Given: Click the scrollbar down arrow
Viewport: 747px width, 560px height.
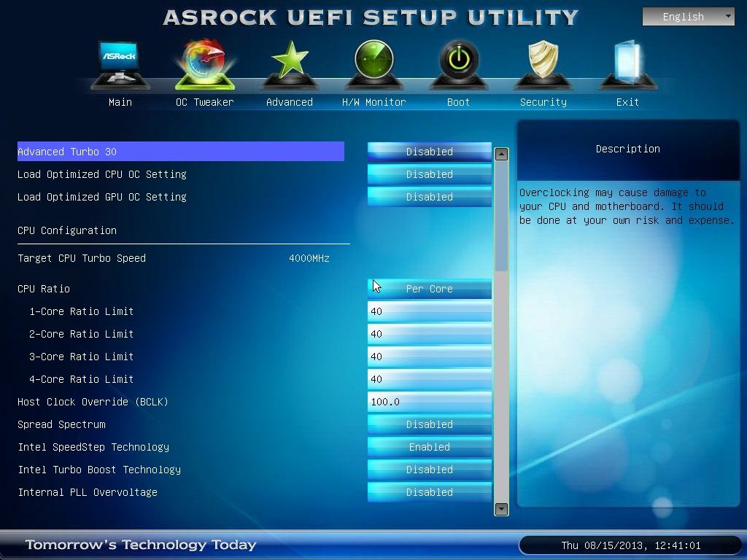Looking at the screenshot, I should pyautogui.click(x=502, y=509).
